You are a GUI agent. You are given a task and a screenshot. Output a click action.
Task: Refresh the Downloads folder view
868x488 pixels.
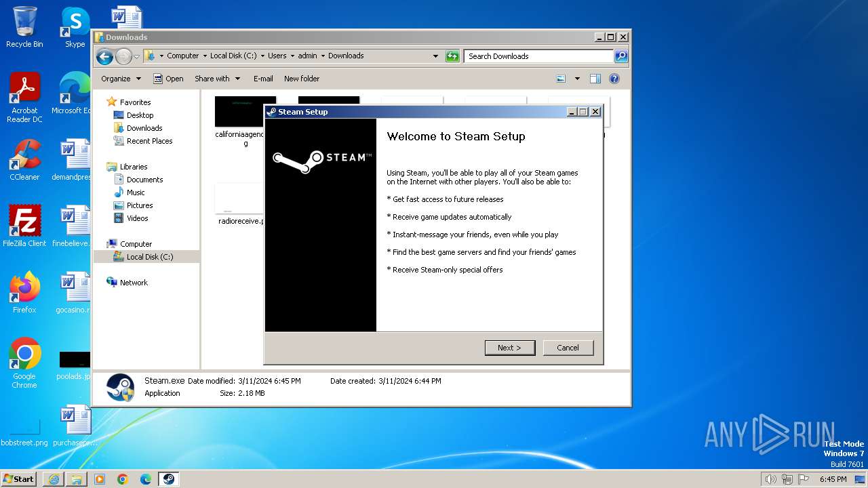tap(452, 56)
